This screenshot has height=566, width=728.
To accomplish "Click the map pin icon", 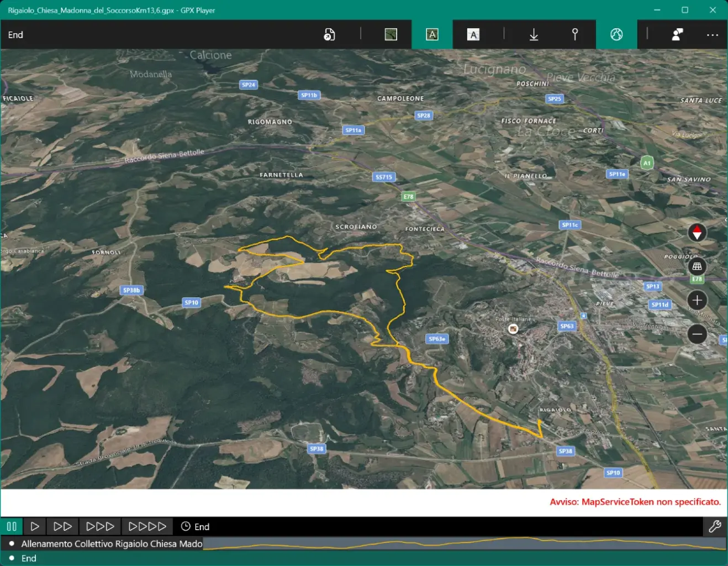I will pyautogui.click(x=575, y=35).
